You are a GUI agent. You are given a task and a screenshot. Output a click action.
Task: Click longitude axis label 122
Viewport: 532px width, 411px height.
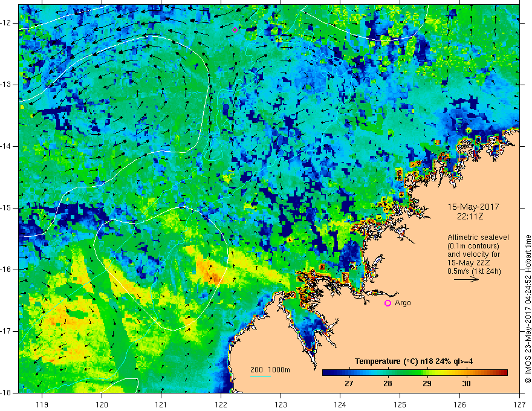click(x=221, y=404)
